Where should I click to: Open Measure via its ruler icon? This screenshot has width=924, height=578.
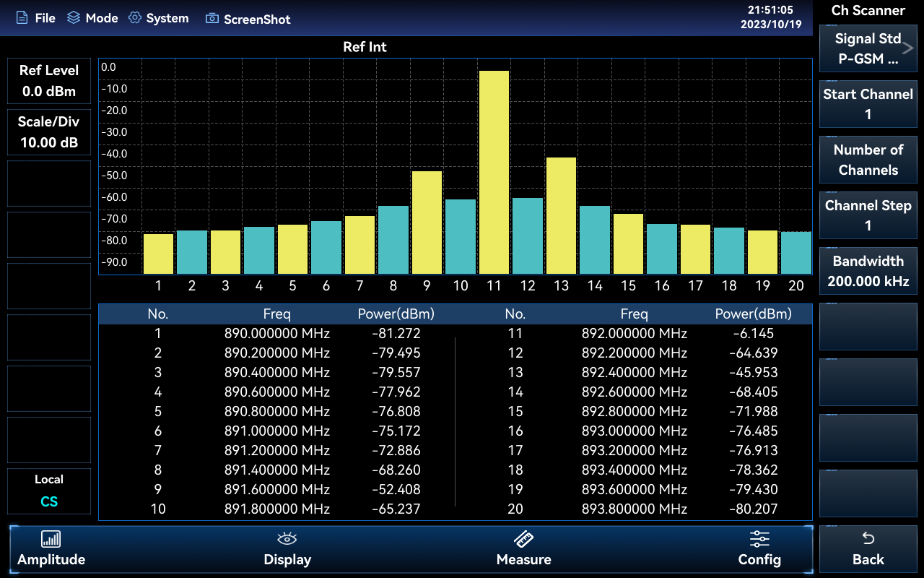(523, 539)
